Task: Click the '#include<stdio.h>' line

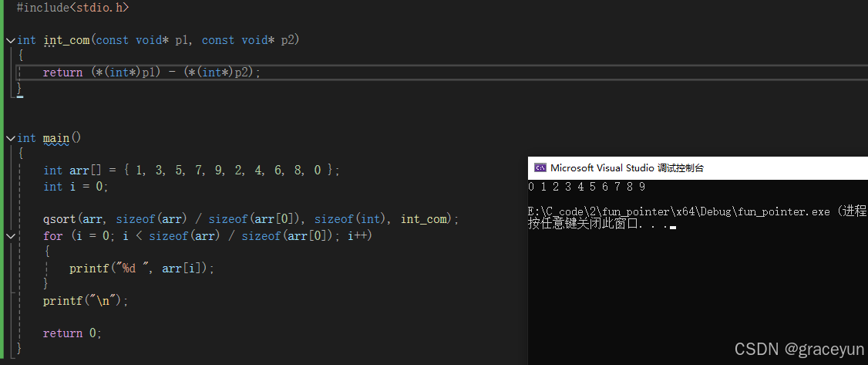Action: pos(73,8)
